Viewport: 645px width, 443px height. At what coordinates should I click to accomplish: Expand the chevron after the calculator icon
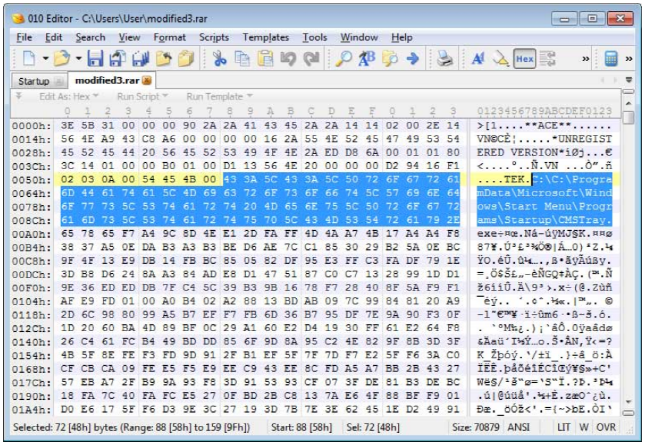pyautogui.click(x=629, y=59)
